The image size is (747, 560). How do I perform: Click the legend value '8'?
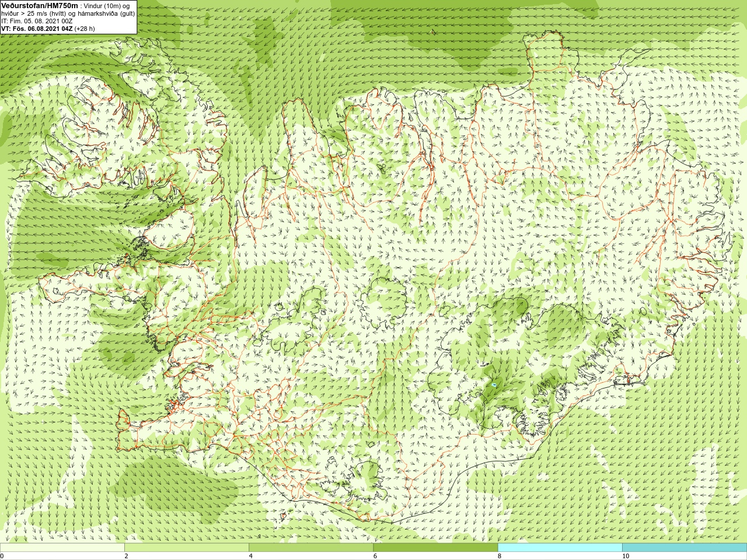point(499,556)
